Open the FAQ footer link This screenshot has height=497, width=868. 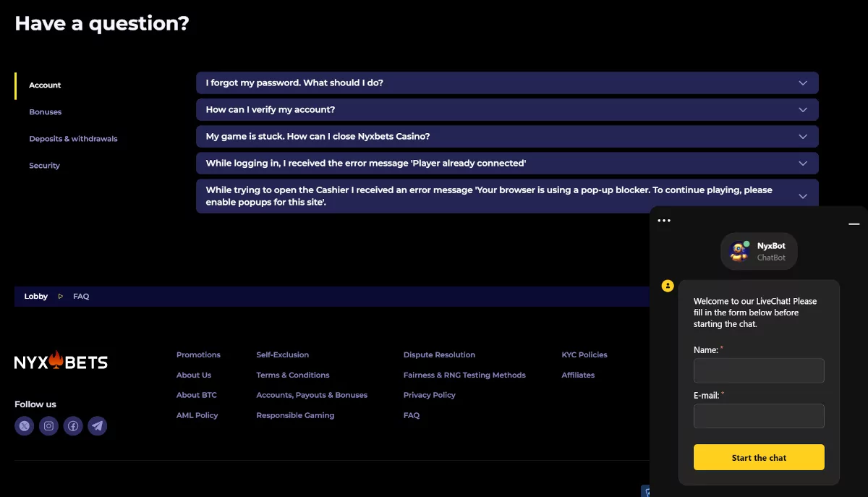412,415
